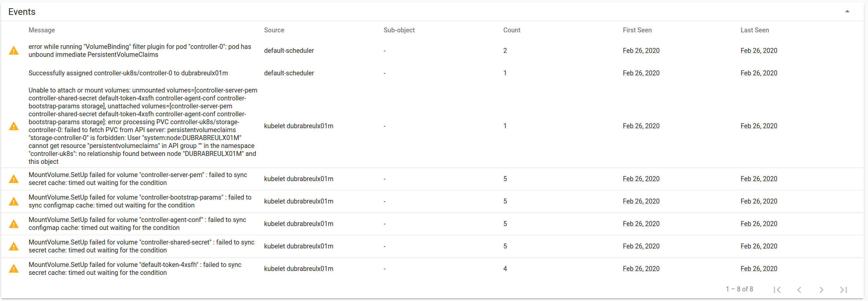Sort events by the Count column

click(511, 30)
